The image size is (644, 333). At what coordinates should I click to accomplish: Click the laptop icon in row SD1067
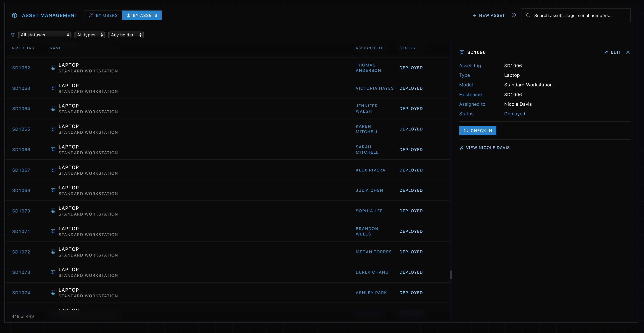(53, 170)
